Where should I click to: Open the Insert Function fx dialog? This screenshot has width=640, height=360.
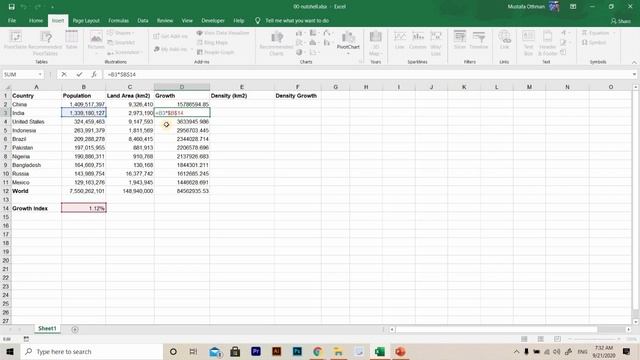94,74
